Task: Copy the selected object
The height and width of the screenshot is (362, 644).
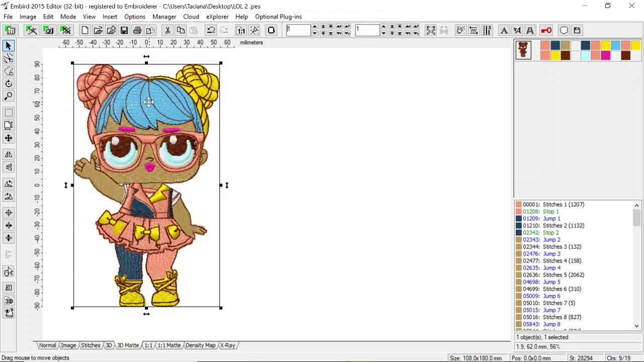Action: [181, 31]
